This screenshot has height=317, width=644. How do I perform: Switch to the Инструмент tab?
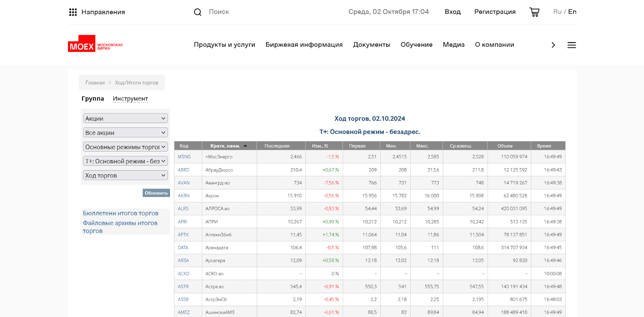[130, 99]
